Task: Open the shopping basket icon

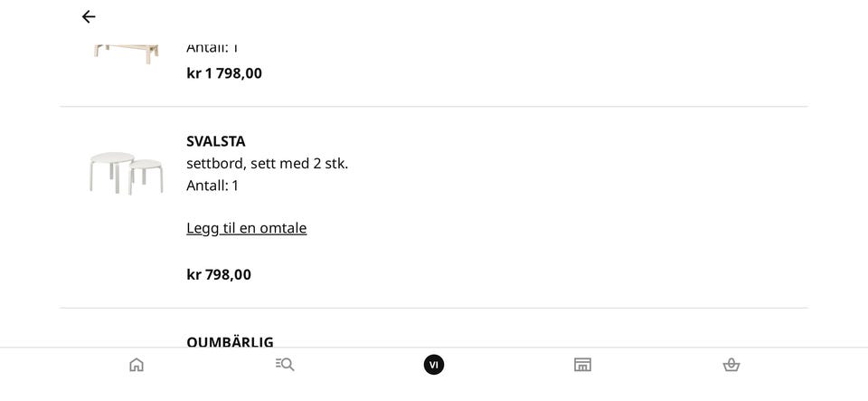Action: point(731,365)
